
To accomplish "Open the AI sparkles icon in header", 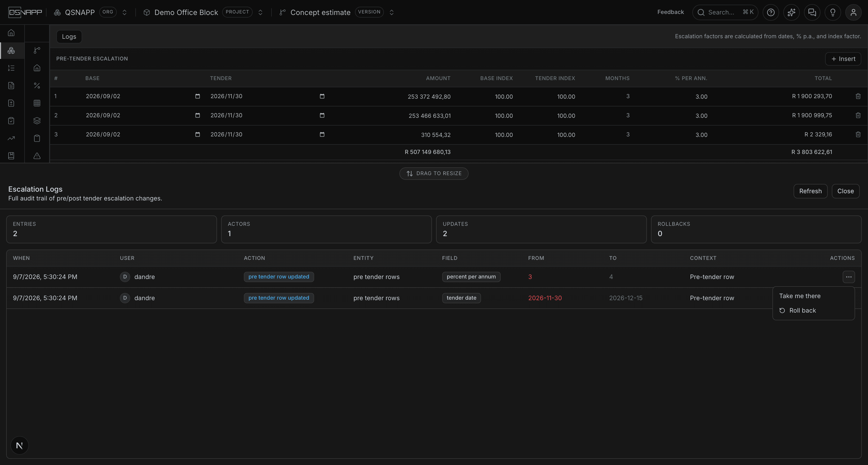I will 791,12.
